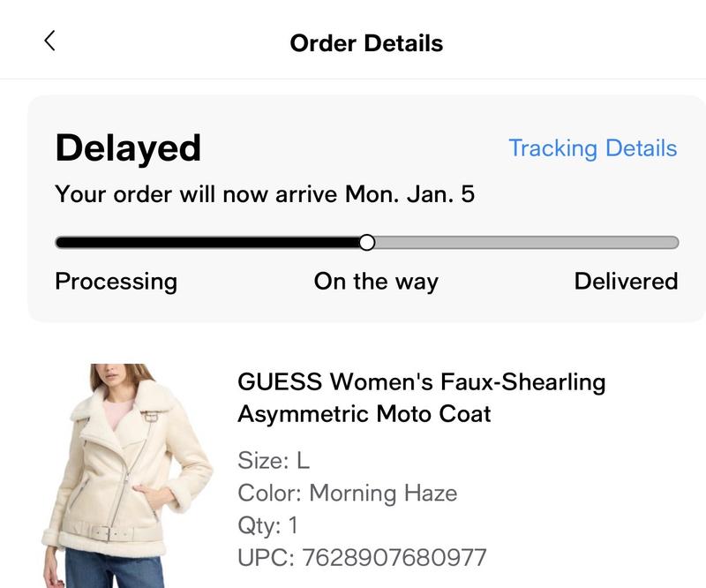Screen dimensions: 706x588
Task: Click the Color: Morning Haze detail
Action: (x=347, y=493)
